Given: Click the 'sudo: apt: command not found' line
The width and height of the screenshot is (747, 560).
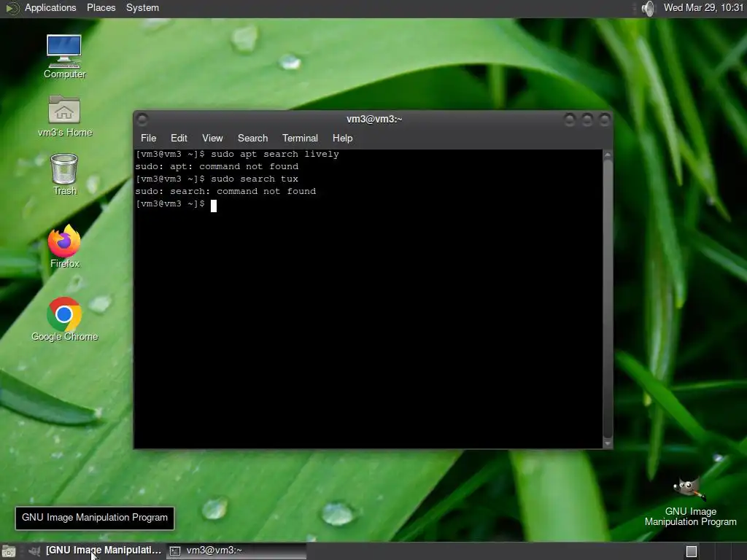Looking at the screenshot, I should (x=217, y=167).
